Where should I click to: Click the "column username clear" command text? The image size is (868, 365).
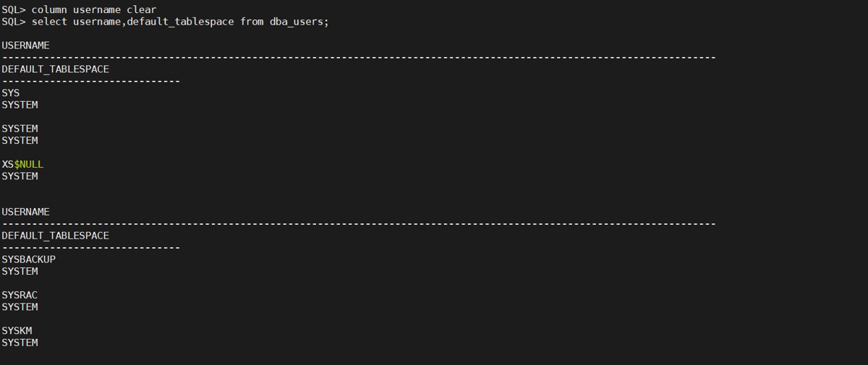(x=94, y=9)
